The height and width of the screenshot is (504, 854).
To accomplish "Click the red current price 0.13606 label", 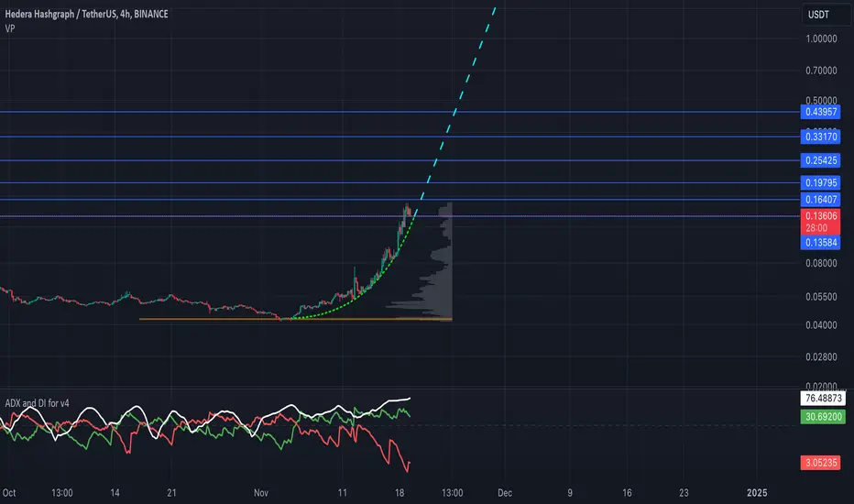I will point(820,222).
